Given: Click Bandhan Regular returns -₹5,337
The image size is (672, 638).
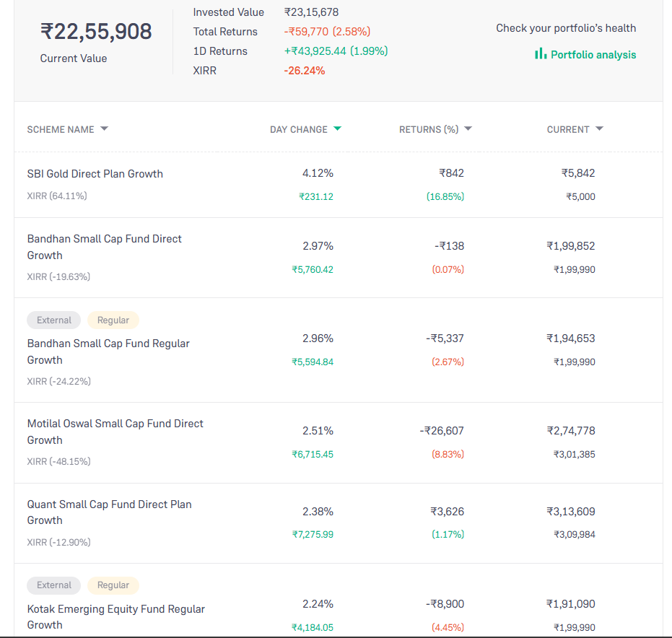Looking at the screenshot, I should [x=445, y=338].
